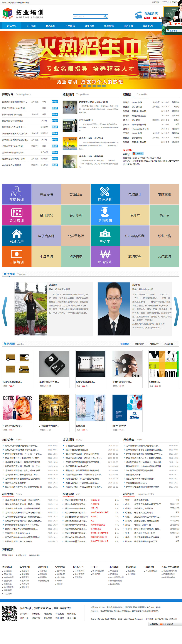Click the 在线咨询 floating chat widget

coord(165,624)
